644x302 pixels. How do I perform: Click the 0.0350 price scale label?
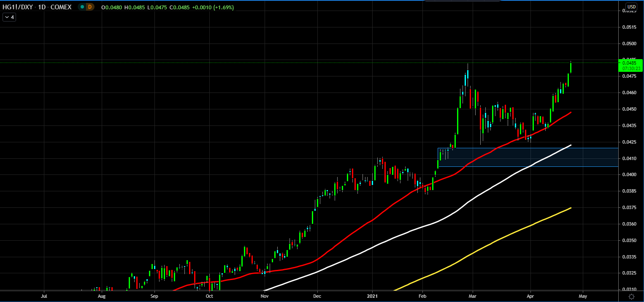[629, 240]
